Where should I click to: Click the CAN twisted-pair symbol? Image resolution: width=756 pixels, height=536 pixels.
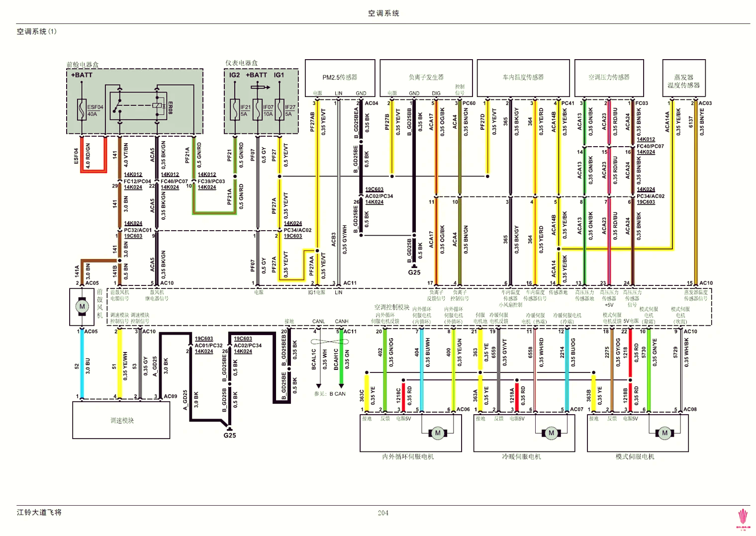330,342
